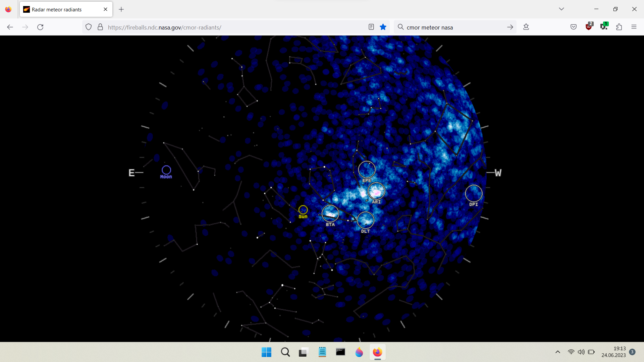
Task: Open the Task View taskbar icon
Action: pyautogui.click(x=303, y=352)
